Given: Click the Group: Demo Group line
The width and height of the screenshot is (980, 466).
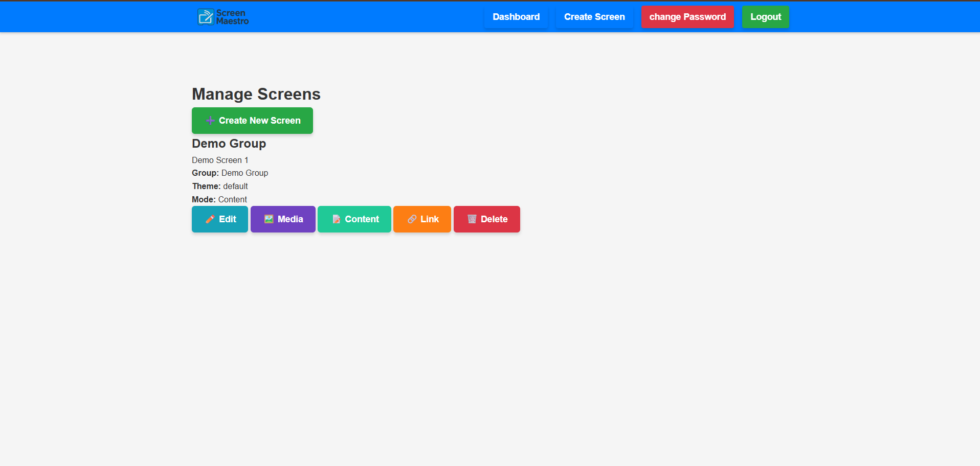Looking at the screenshot, I should 230,173.
